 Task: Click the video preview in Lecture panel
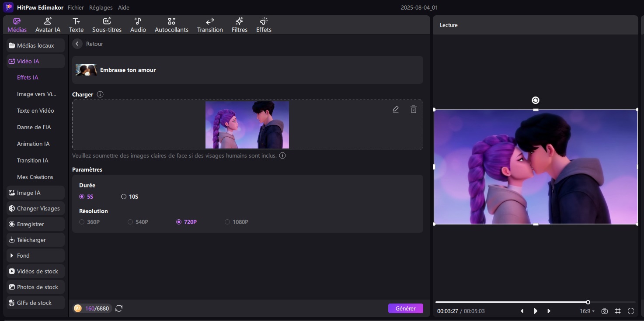tap(536, 167)
